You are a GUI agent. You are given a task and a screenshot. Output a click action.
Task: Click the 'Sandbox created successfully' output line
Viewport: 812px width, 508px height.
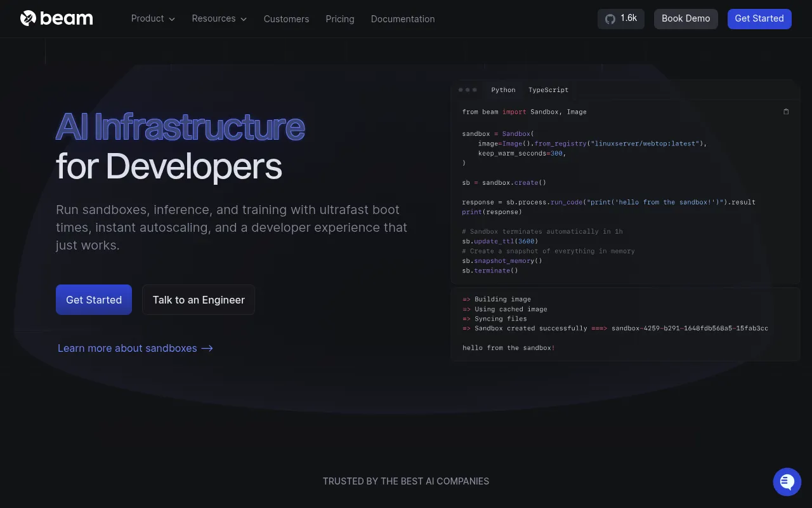615,328
